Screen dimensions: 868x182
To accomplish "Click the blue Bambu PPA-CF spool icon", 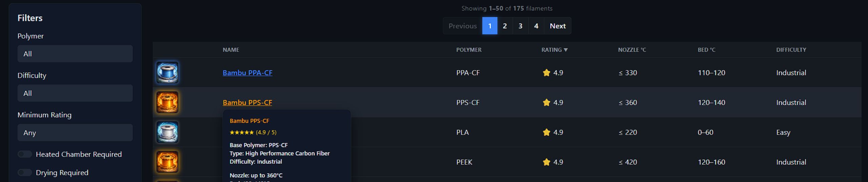I will click(x=167, y=72).
